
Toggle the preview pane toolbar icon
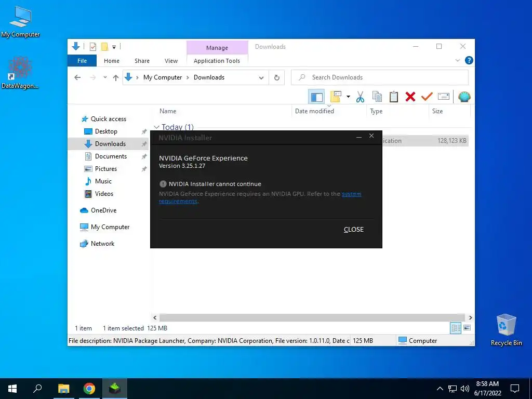tap(316, 97)
